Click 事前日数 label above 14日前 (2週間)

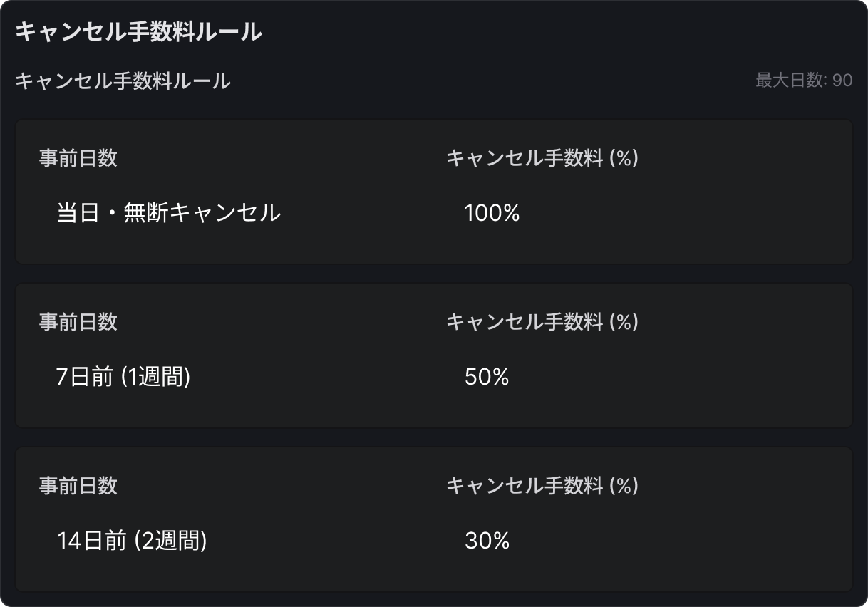78,486
